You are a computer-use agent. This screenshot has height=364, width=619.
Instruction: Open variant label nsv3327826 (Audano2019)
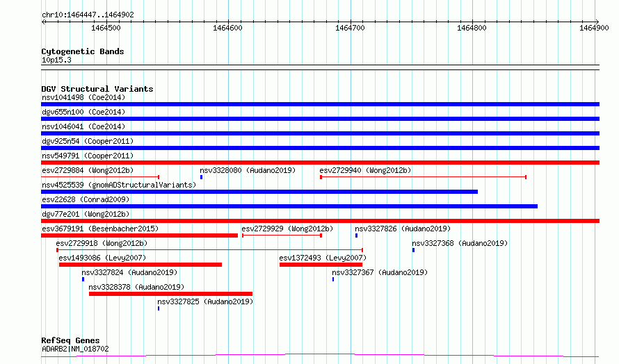(x=403, y=229)
